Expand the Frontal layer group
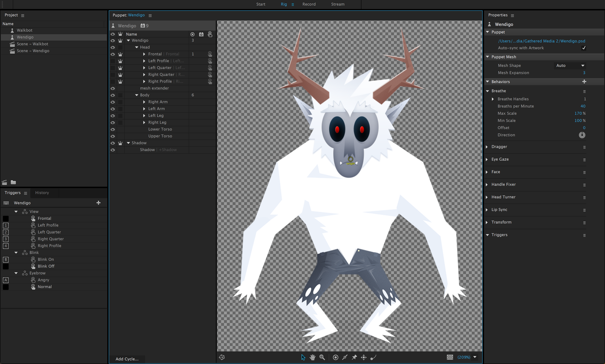The image size is (605, 364). point(144,54)
